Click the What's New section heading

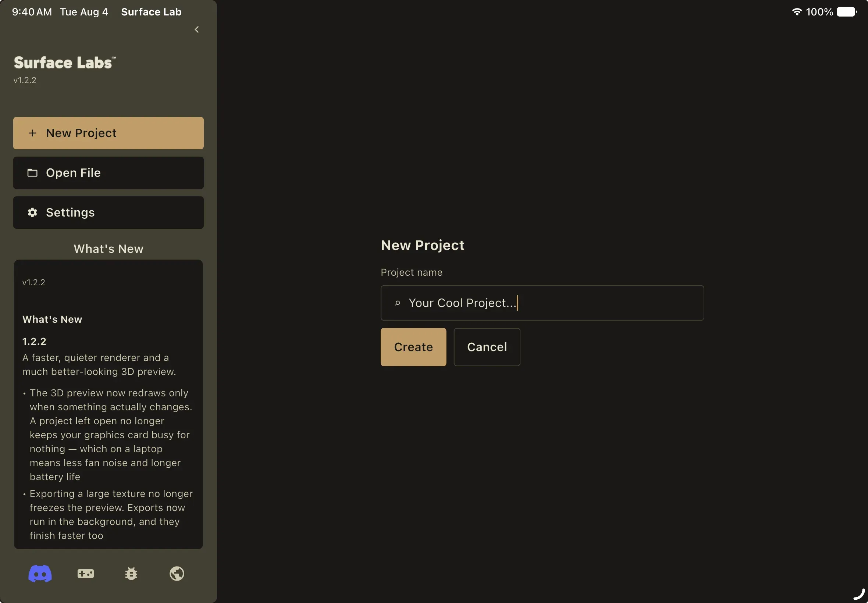click(x=108, y=249)
